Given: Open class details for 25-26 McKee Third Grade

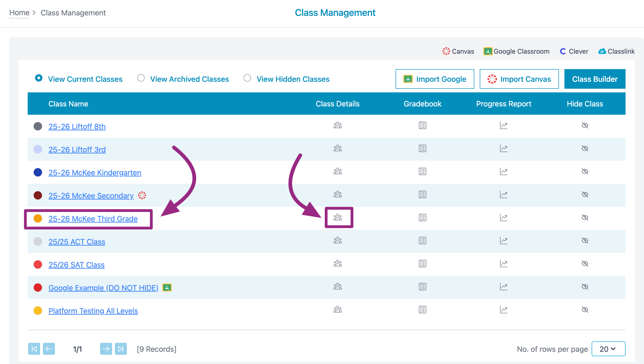Looking at the screenshot, I should (337, 217).
